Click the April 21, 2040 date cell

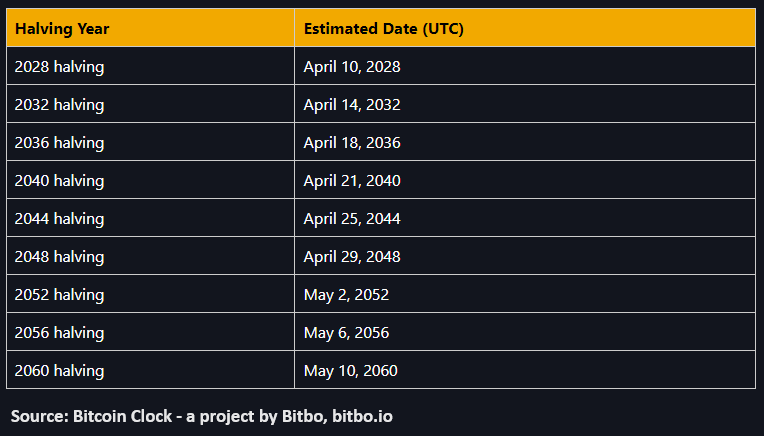coord(352,181)
